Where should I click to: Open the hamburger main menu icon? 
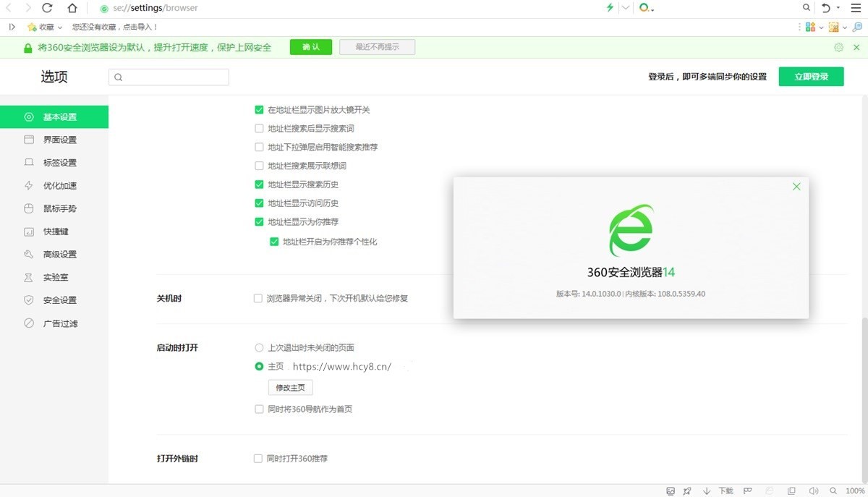coord(856,8)
